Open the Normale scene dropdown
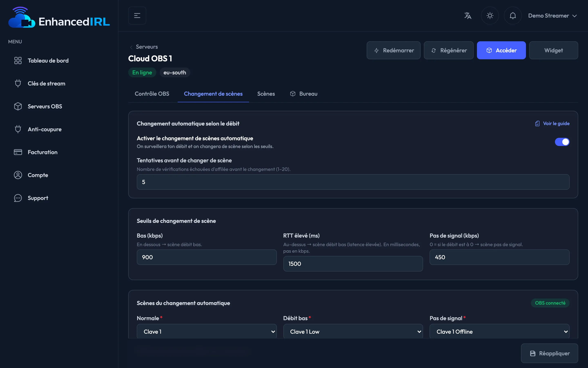Screen dimensions: 588x368 (x=207, y=331)
